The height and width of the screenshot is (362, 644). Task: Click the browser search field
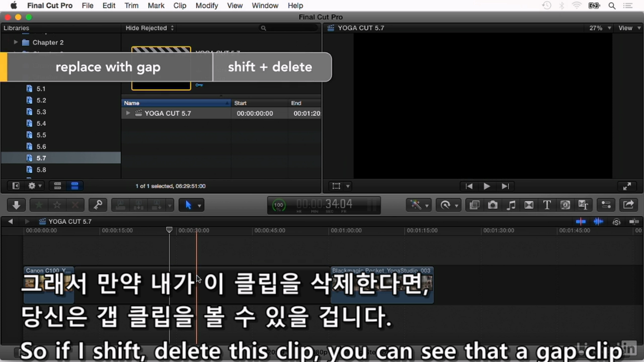(x=289, y=28)
